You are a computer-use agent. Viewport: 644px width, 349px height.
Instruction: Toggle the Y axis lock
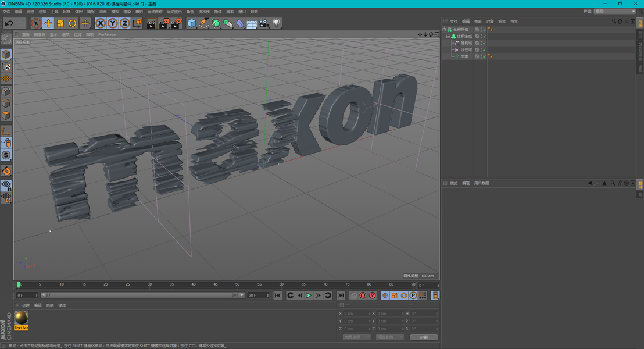(x=113, y=23)
